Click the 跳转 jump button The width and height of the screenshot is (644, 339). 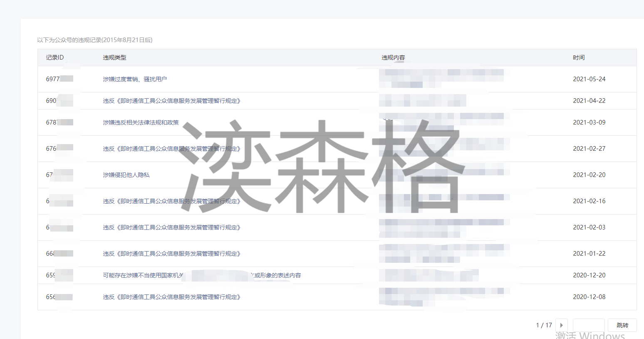coord(622,325)
